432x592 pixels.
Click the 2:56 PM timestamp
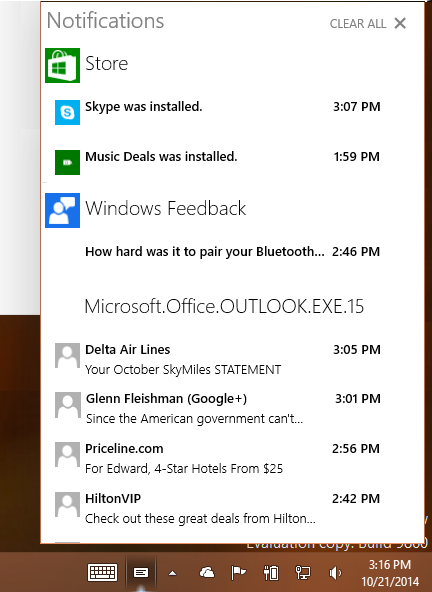[x=356, y=449]
